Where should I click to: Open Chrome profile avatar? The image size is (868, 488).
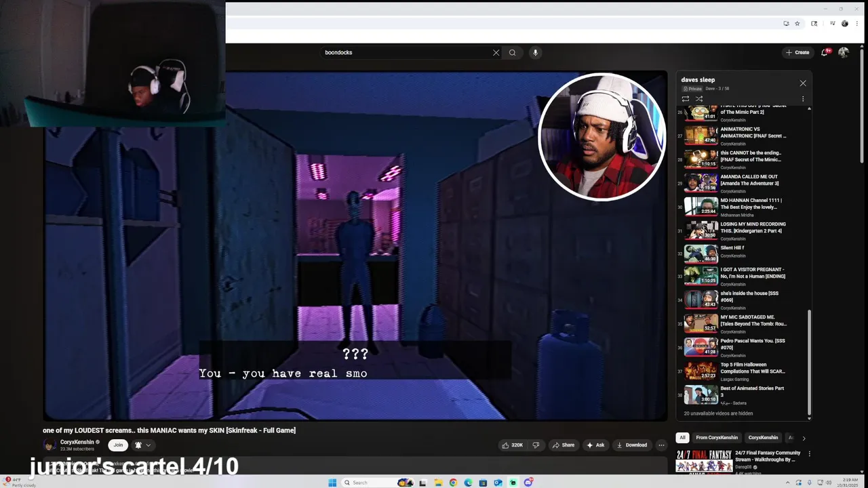pyautogui.click(x=844, y=24)
